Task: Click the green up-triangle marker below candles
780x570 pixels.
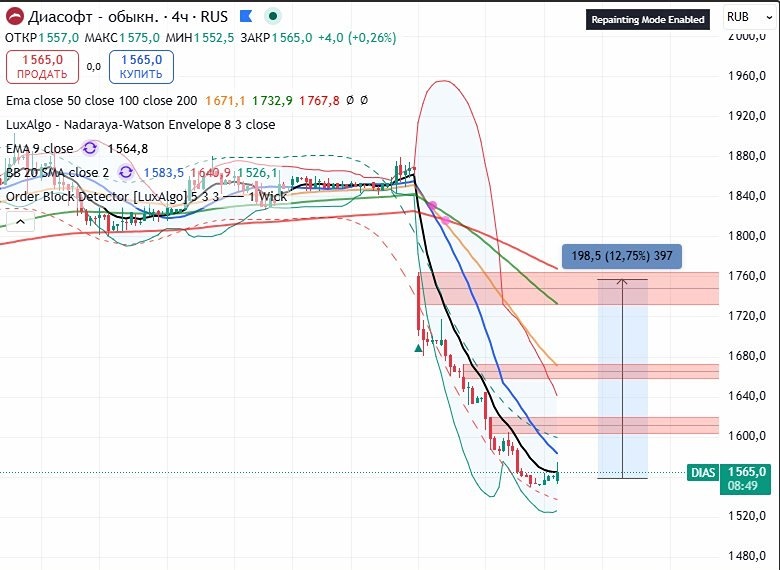Action: point(418,349)
